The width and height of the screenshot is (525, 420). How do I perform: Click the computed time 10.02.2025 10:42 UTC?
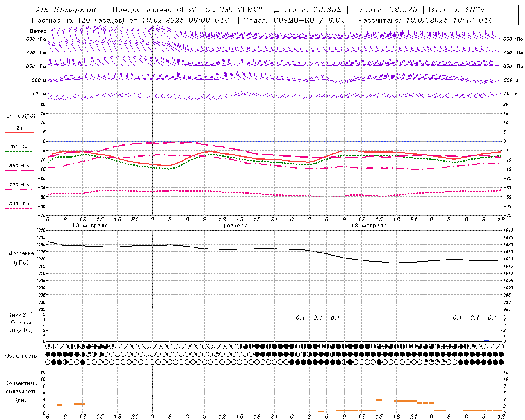tap(450, 20)
